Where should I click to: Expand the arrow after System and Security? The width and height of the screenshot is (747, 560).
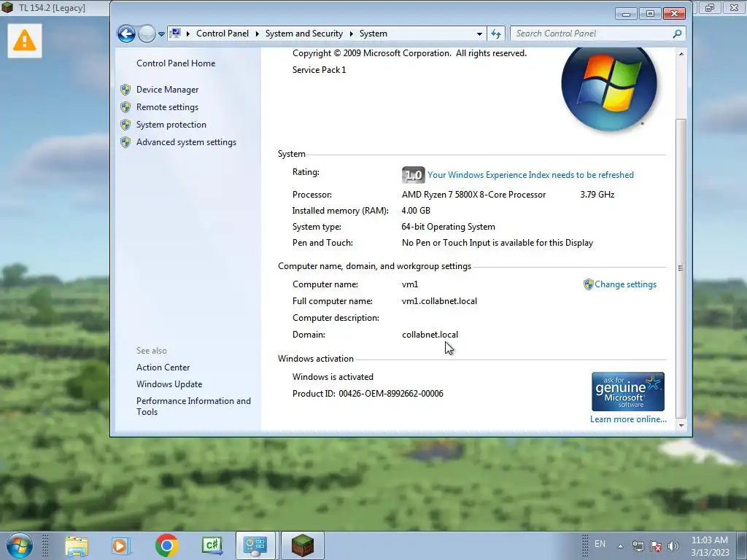[x=351, y=34]
